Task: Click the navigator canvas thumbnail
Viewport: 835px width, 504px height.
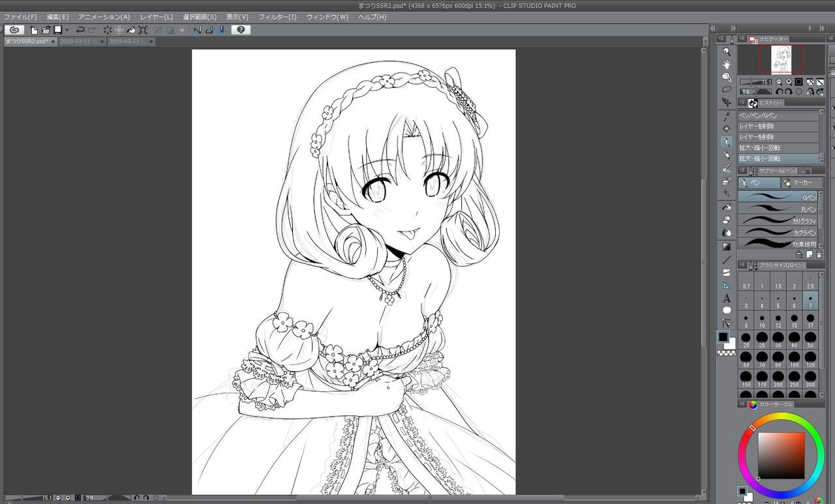Action: click(782, 60)
